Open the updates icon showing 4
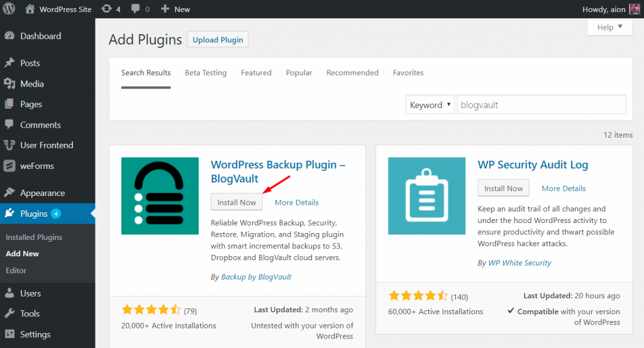The height and width of the screenshot is (348, 644). [x=107, y=9]
